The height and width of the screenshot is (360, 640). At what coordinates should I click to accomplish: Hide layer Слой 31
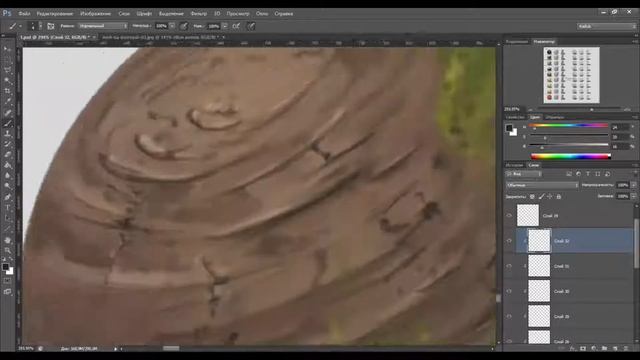509,266
